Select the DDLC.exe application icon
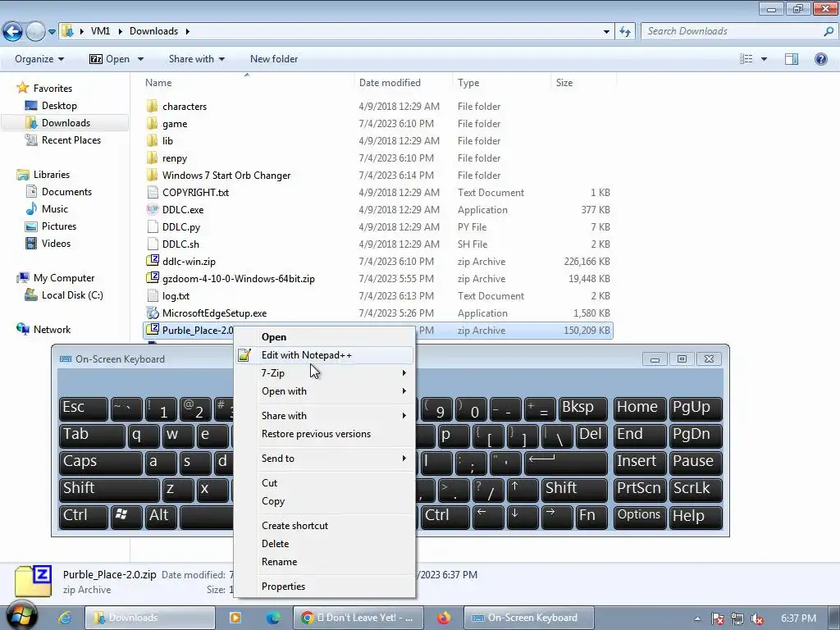The image size is (840, 630). coord(153,209)
